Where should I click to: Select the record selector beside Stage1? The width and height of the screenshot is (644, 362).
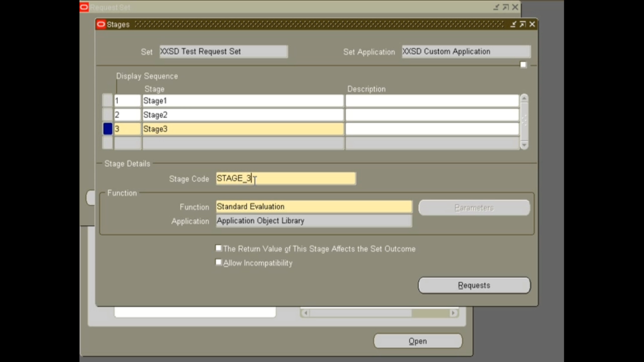click(107, 100)
